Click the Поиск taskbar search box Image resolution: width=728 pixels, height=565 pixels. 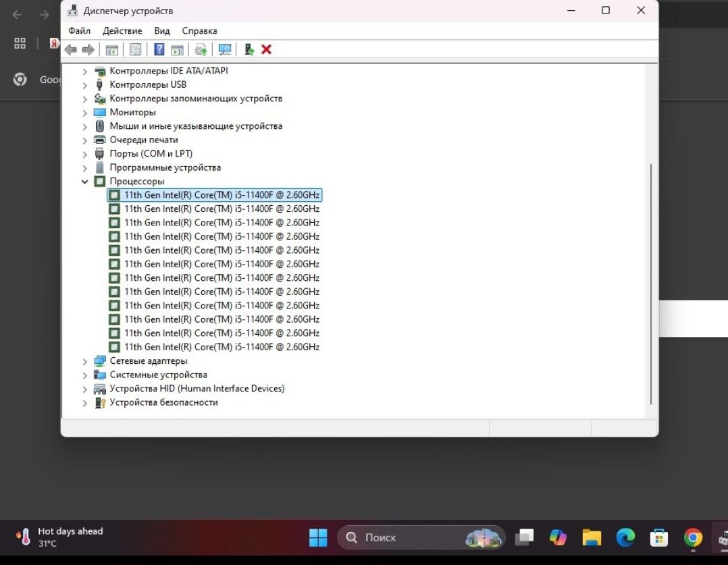point(421,537)
